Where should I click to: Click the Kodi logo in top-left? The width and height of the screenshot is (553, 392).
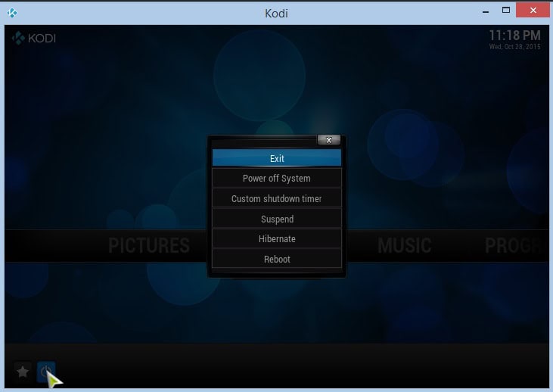[34, 38]
